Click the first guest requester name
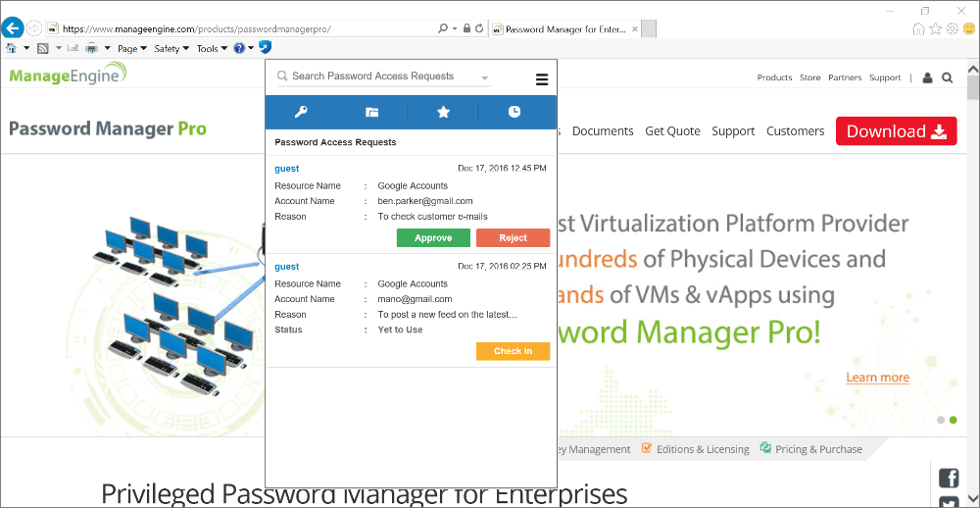980x508 pixels. pyautogui.click(x=286, y=169)
